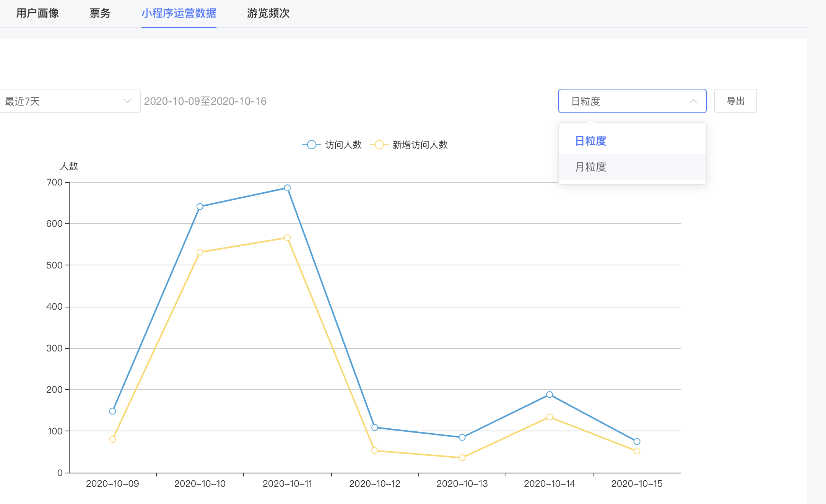Screen dimensions: 826x504
Task: Toggle the 新增访问人数 legend series
Action: 420,145
